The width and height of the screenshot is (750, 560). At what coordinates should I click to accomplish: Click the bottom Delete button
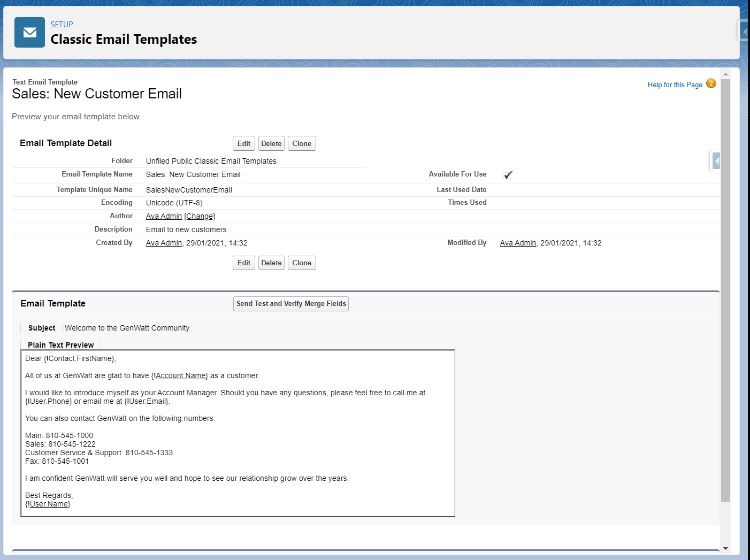pos(271,263)
